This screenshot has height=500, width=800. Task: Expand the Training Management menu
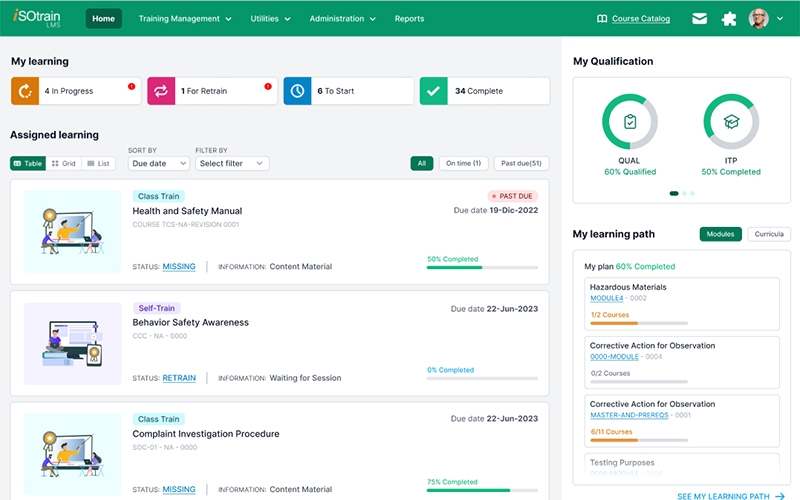184,18
